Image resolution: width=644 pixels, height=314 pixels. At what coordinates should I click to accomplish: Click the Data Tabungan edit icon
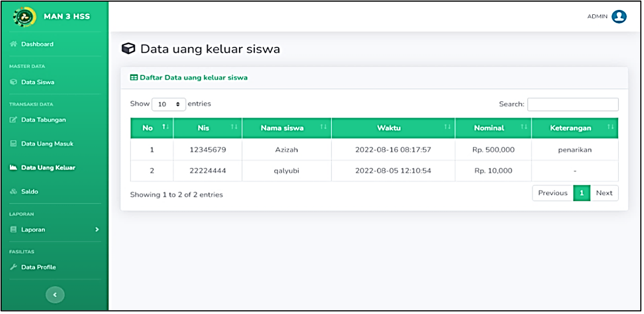click(x=13, y=120)
